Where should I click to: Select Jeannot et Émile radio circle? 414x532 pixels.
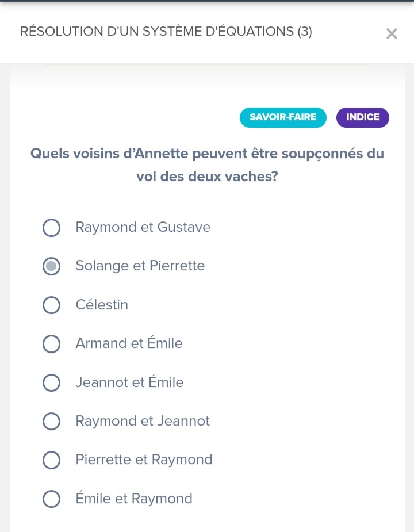pos(52,383)
